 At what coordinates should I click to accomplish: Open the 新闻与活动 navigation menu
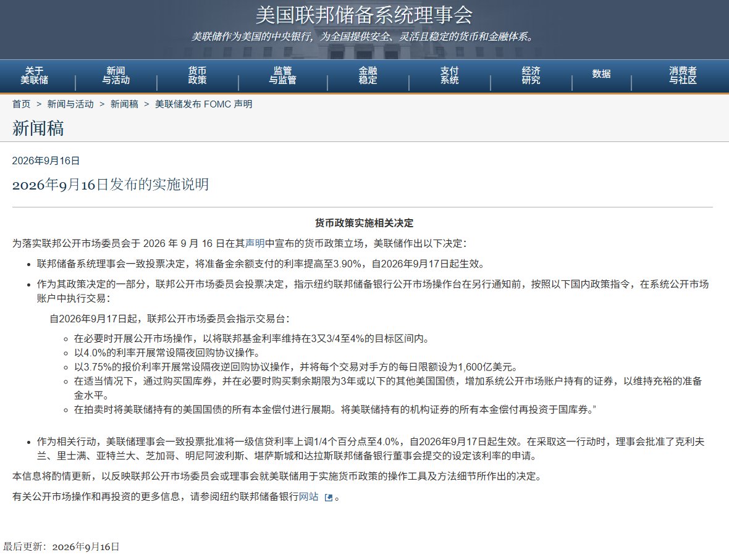click(116, 75)
